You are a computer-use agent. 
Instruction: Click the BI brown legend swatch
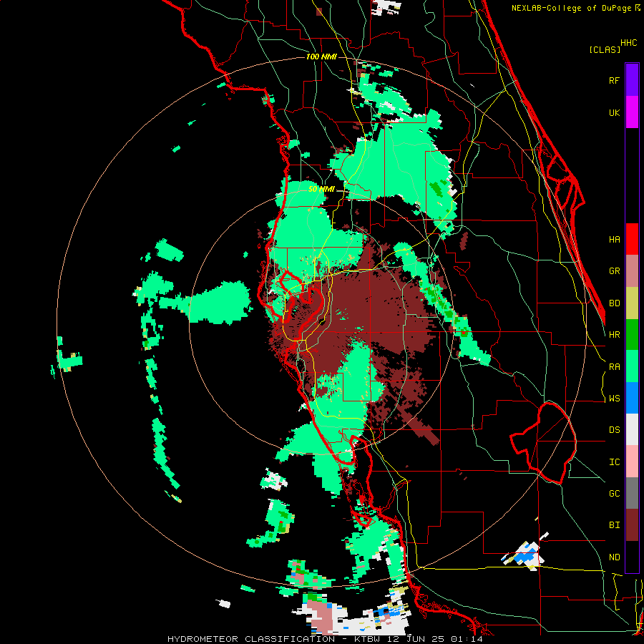[x=632, y=525]
